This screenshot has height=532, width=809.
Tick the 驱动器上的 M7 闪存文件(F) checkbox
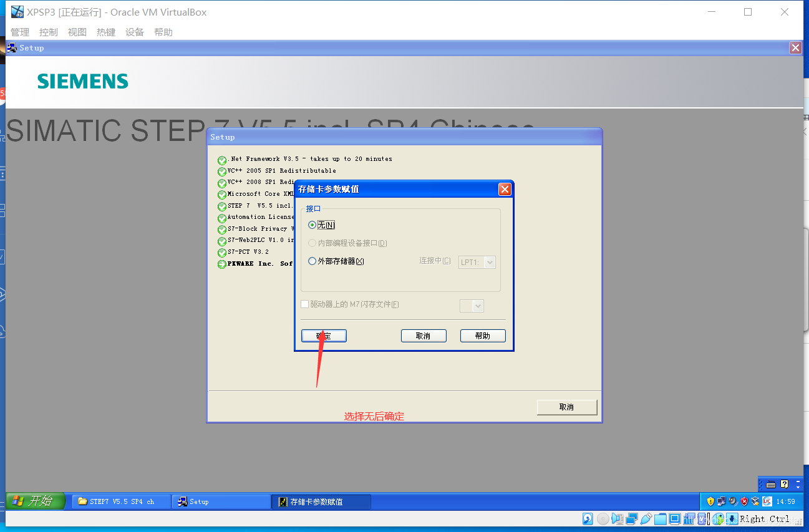click(305, 304)
